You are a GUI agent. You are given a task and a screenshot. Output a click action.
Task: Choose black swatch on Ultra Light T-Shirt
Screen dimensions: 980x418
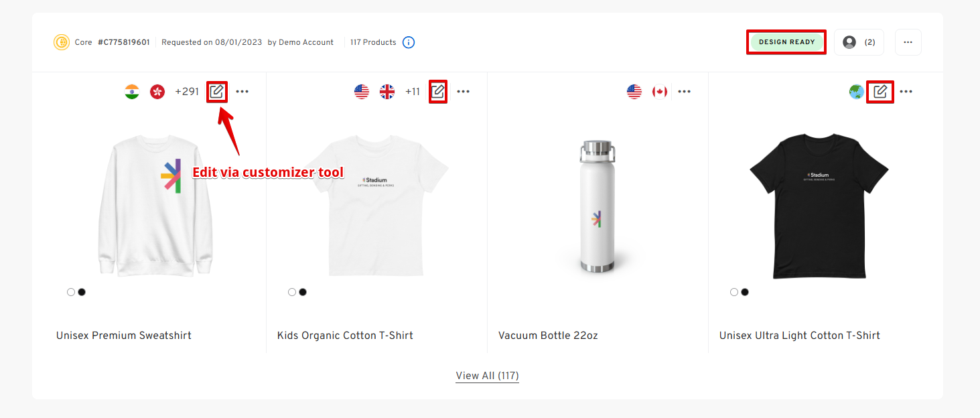(745, 292)
